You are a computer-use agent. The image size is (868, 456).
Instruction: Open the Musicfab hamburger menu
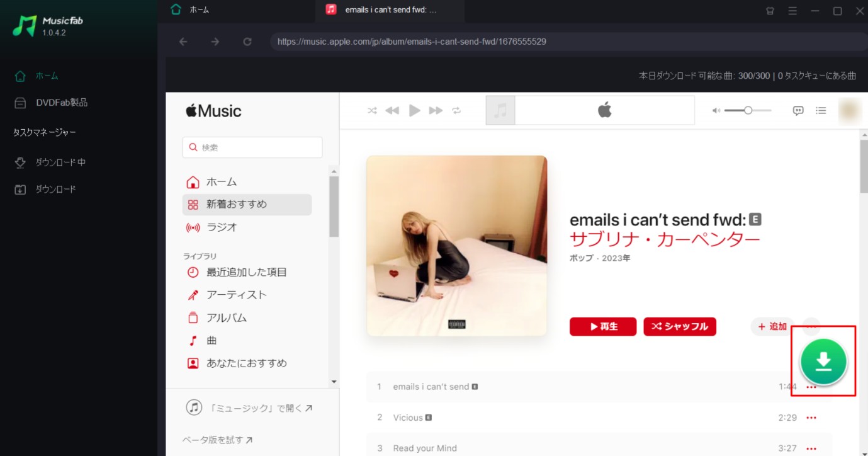click(x=792, y=11)
